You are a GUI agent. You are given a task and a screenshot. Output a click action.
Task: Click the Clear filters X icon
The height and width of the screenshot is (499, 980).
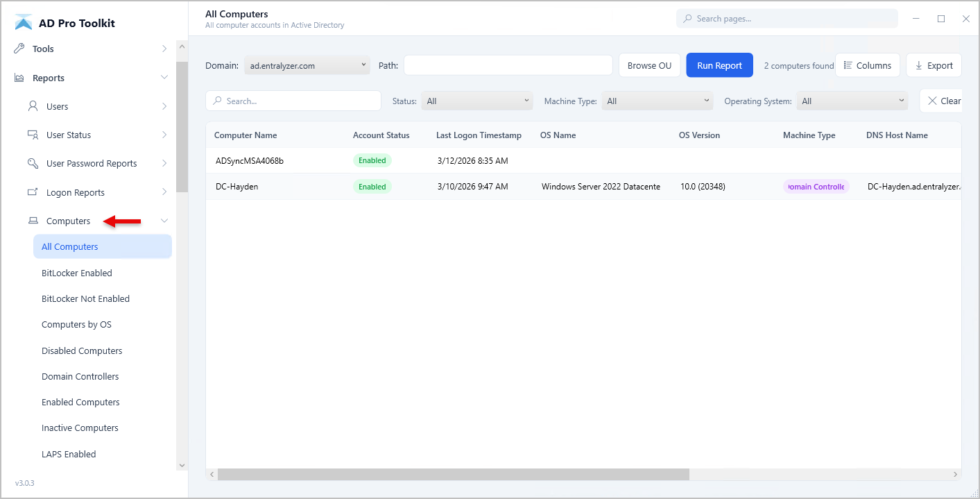click(932, 101)
